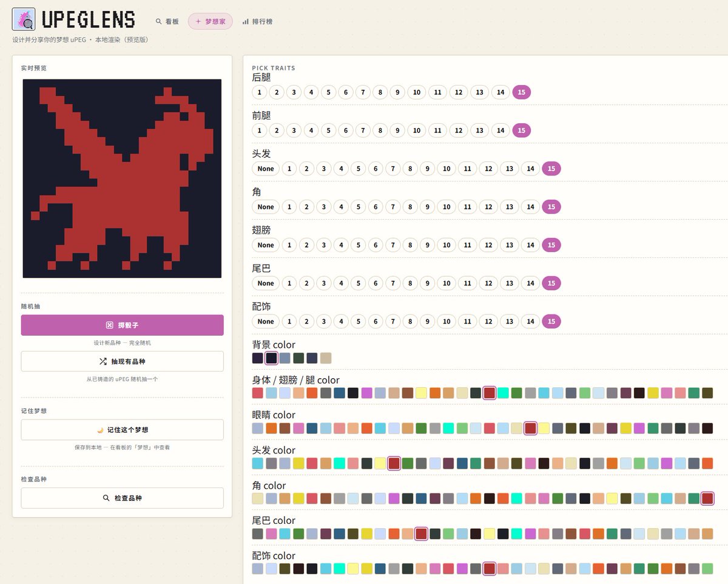Roll the dice with 掷骰子 button
The image size is (728, 584).
122,325
